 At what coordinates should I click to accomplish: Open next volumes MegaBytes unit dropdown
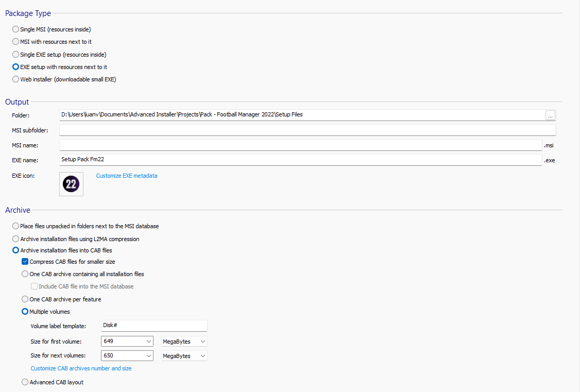(202, 356)
